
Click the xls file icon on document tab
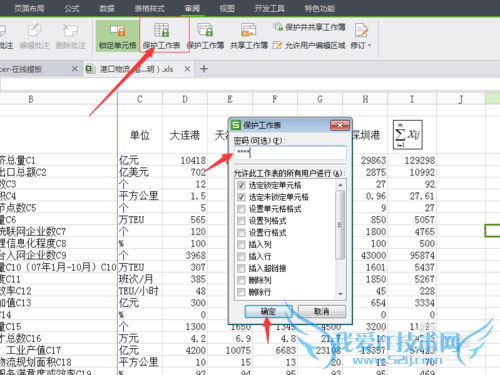pos(90,69)
